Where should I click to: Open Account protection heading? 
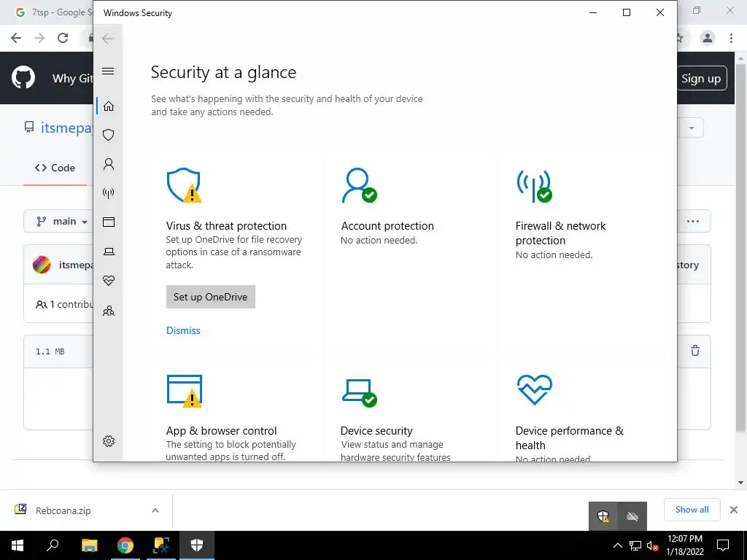387,226
